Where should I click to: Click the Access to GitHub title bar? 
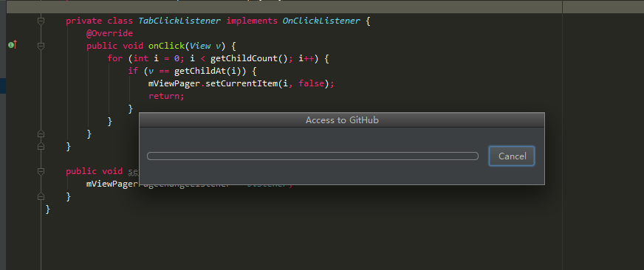(342, 120)
